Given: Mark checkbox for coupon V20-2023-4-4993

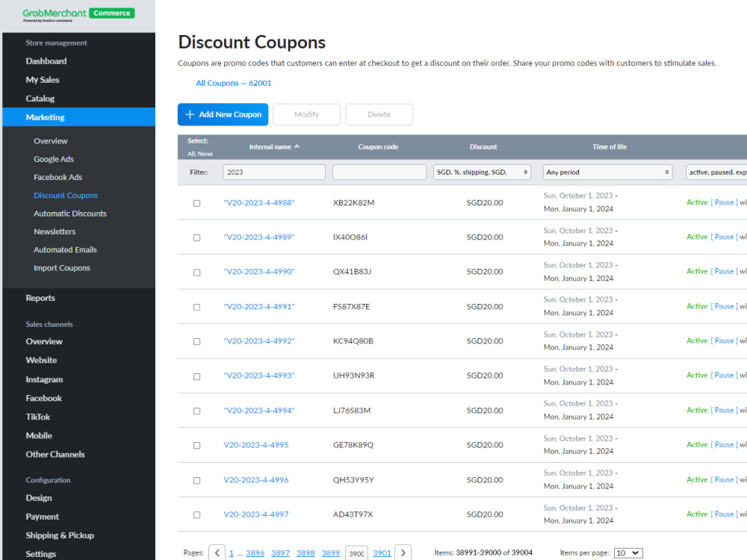Looking at the screenshot, I should point(196,376).
